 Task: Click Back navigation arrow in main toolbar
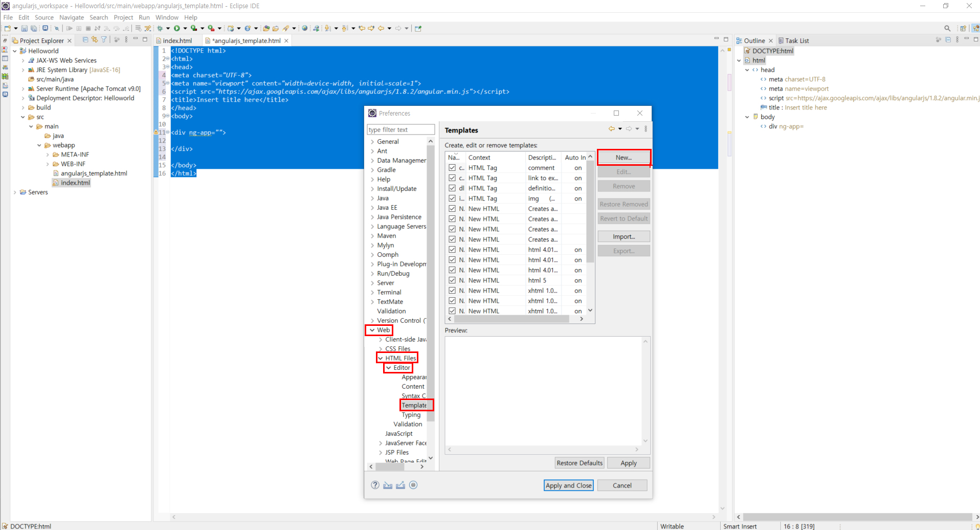click(x=381, y=29)
